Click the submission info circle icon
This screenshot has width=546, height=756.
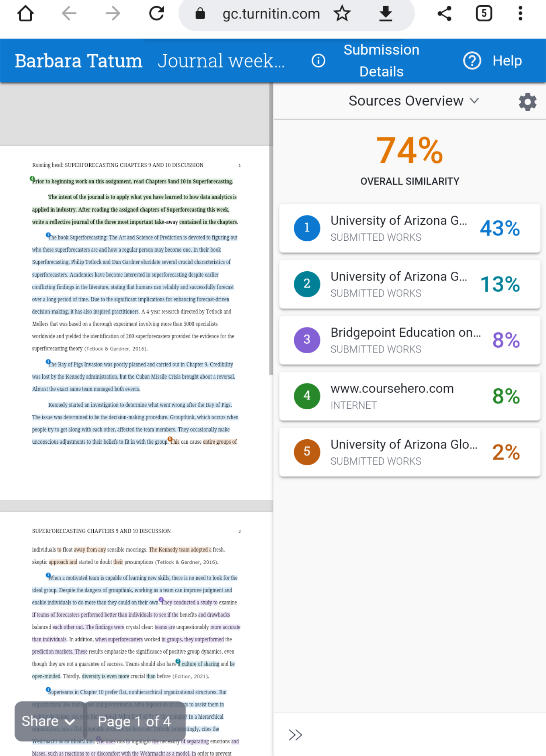(318, 61)
